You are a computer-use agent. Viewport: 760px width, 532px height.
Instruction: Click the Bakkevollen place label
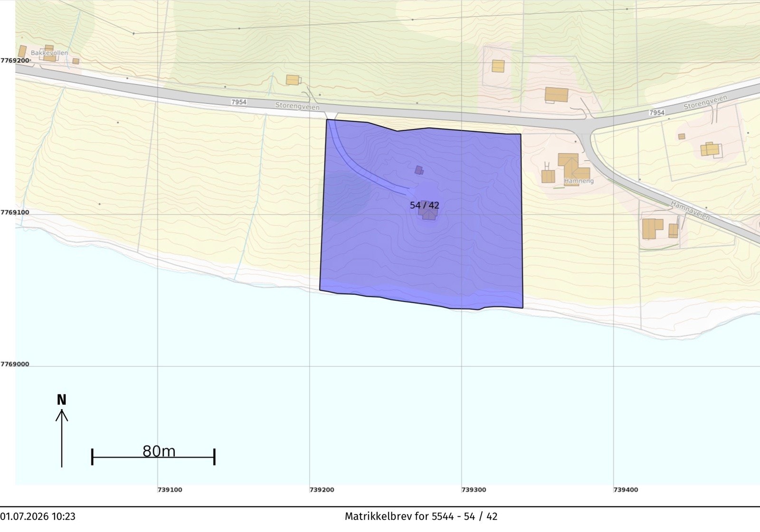pos(49,53)
